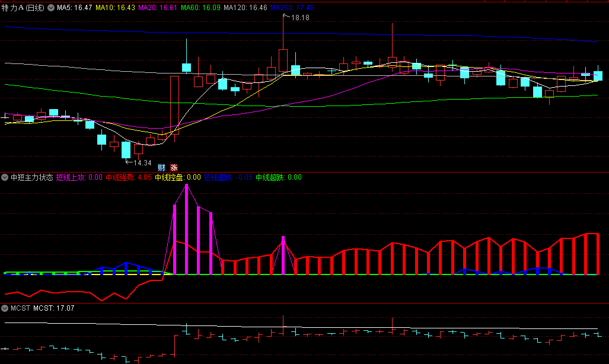Image resolution: width=609 pixels, height=364 pixels.
Task: Open the dropdown beside 特力A (日线) title
Action: point(51,8)
